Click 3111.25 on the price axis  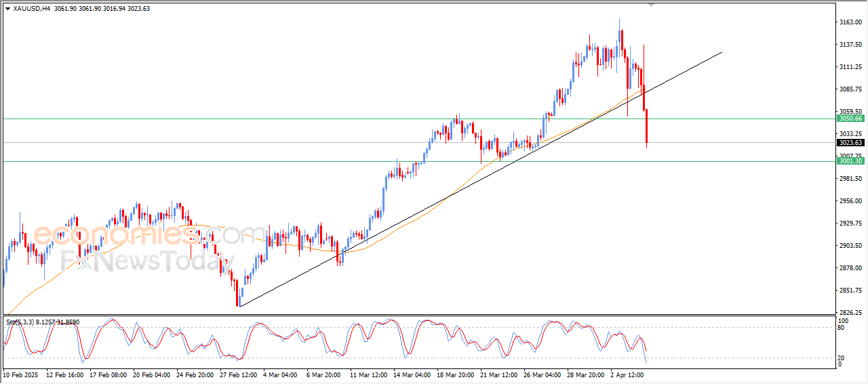tap(850, 67)
